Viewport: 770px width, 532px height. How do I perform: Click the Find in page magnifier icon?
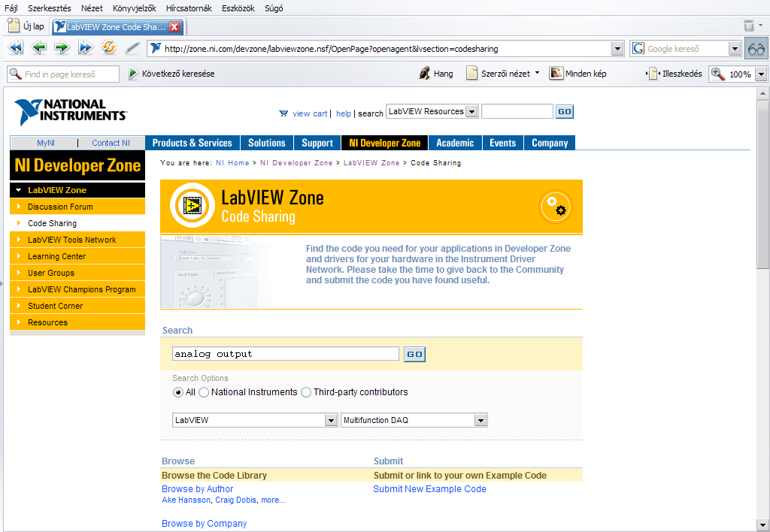[x=15, y=74]
